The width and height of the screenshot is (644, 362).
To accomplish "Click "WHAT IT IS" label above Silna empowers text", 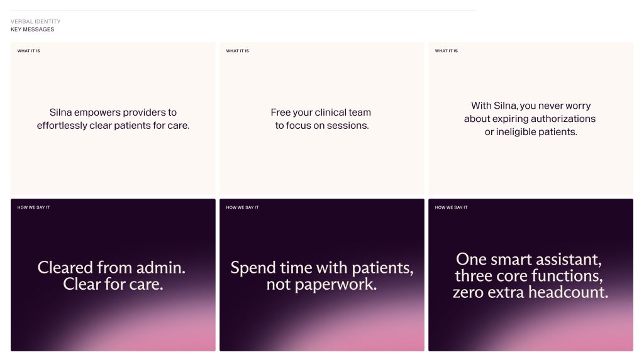I will tap(28, 51).
